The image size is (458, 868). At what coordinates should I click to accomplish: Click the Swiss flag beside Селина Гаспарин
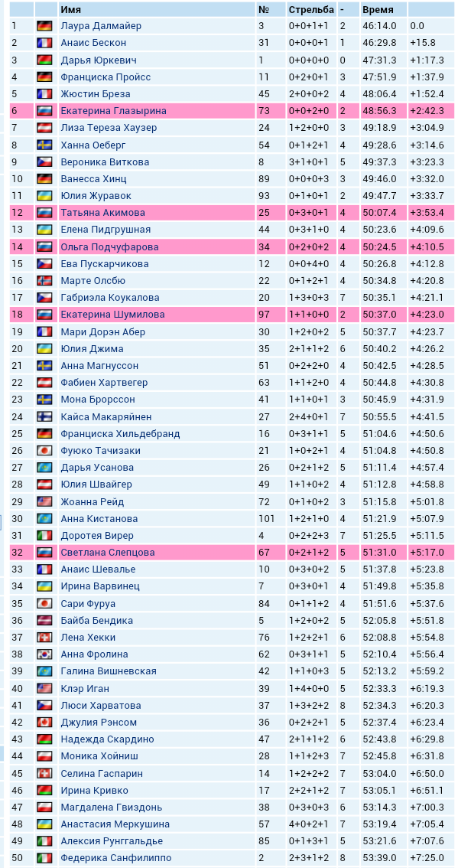point(44,773)
